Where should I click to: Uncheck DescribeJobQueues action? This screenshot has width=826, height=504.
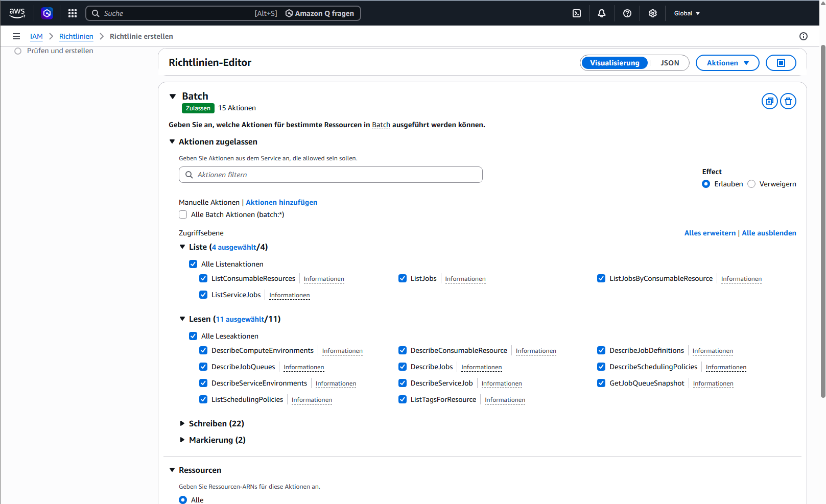tap(203, 367)
